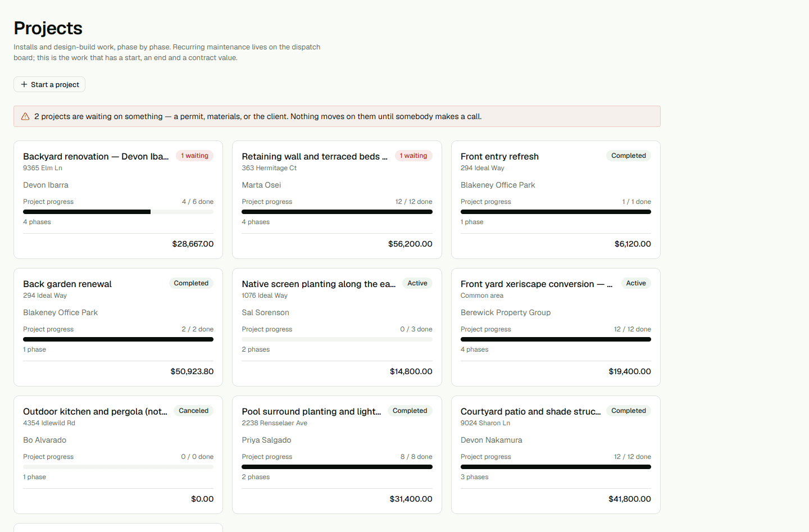Click the Completed badge on Back garden renewal

(x=191, y=283)
